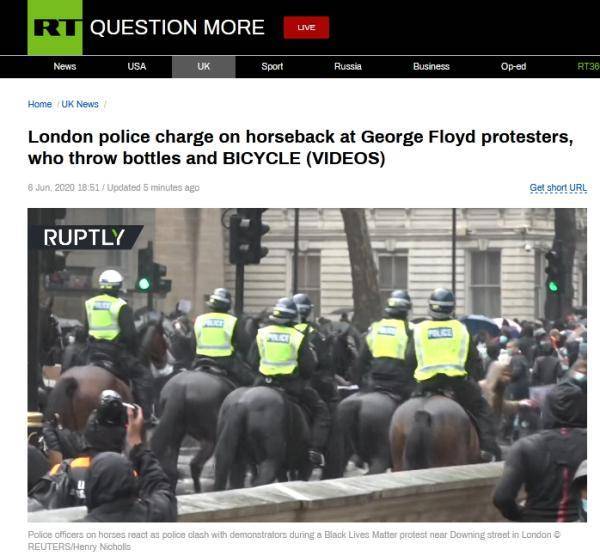The image size is (600, 556).
Task: Click the RUPTLY watermark logo
Action: (85, 237)
